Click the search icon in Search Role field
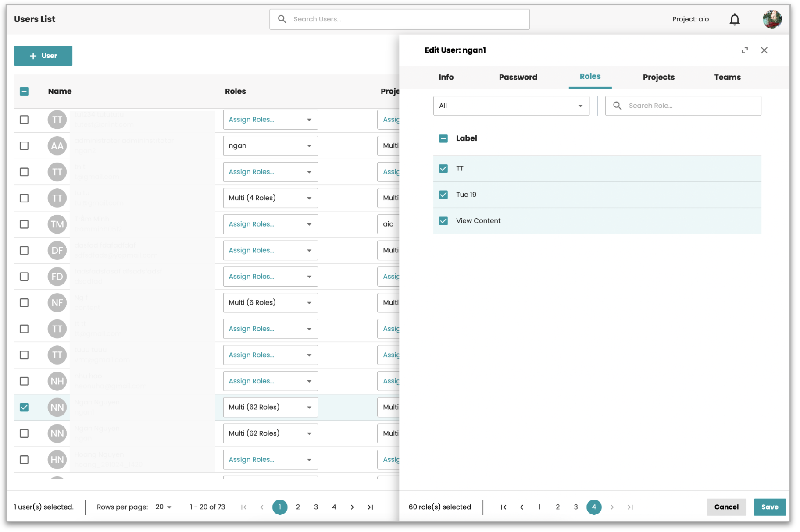This screenshot has height=532, width=800. click(x=617, y=106)
